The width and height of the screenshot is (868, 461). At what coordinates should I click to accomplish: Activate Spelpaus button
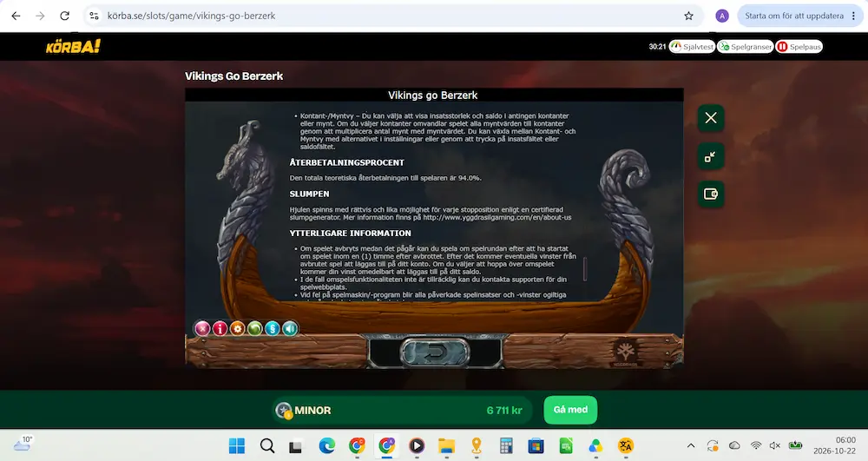[x=799, y=47]
